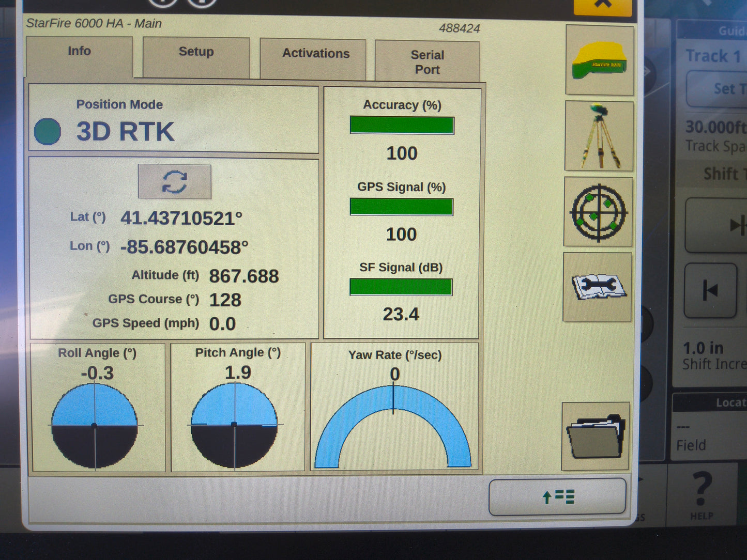Click the GPS Course value 128
This screenshot has width=747, height=560.
[x=225, y=300]
